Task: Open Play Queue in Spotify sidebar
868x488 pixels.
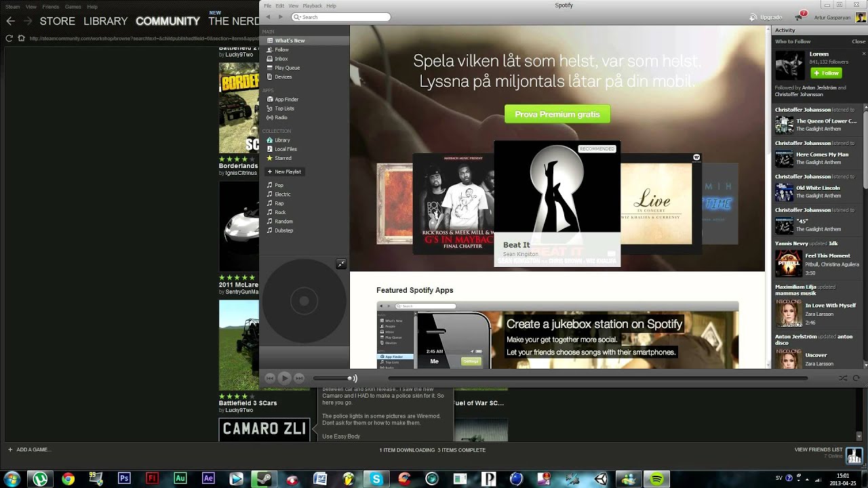Action: [x=304, y=68]
